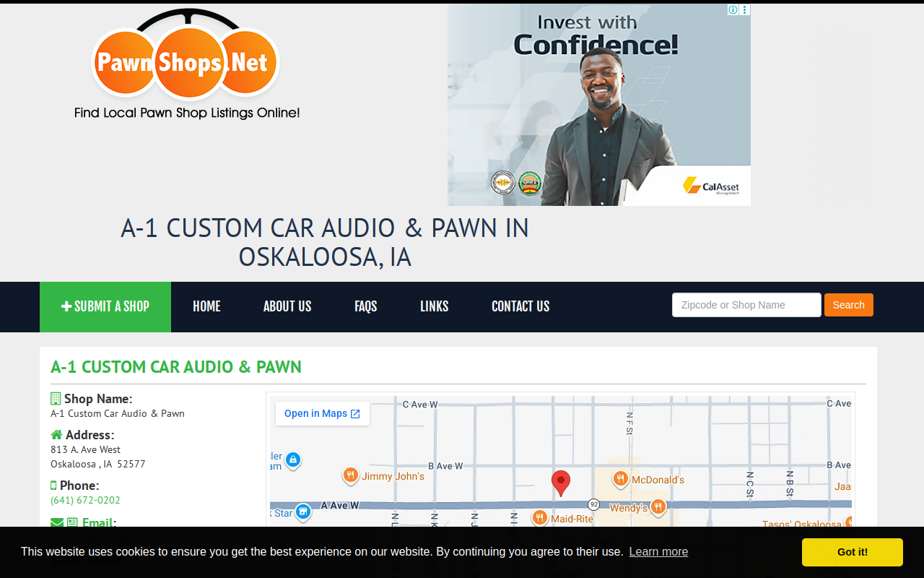Open the About Us page

pyautogui.click(x=287, y=307)
